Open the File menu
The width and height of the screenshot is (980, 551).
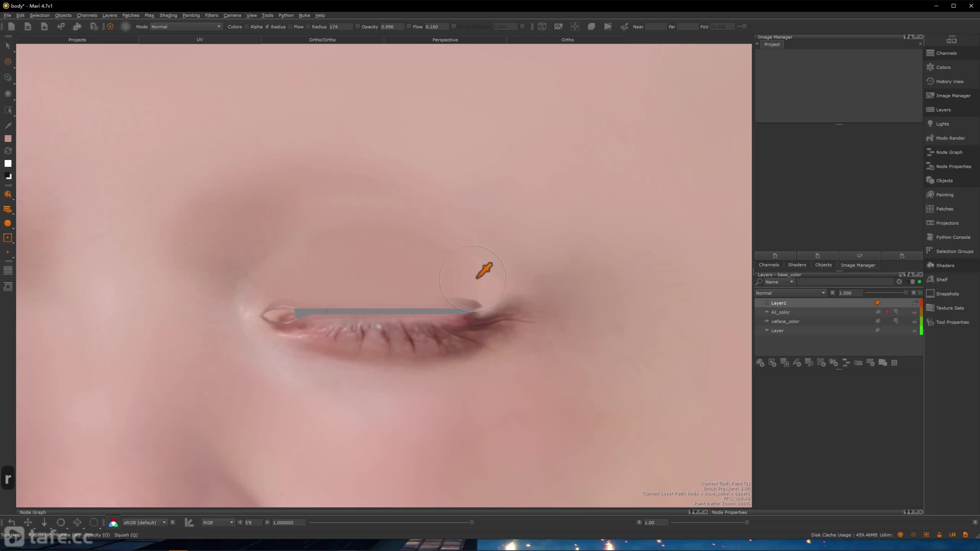(7, 15)
